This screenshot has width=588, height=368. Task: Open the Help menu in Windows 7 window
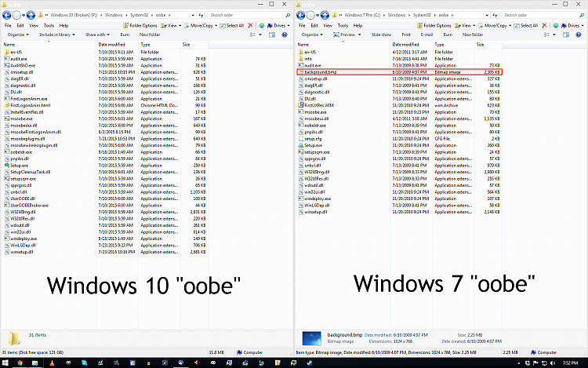click(358, 26)
